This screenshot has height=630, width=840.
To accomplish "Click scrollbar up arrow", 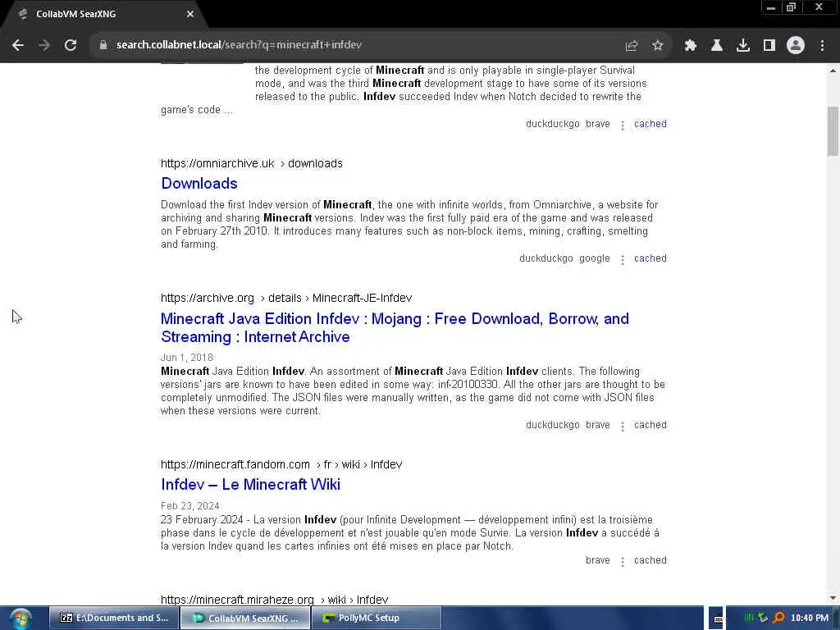I will (x=833, y=71).
